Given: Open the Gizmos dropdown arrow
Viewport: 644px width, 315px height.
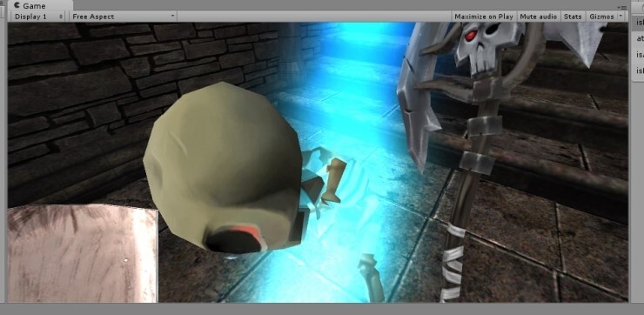Looking at the screenshot, I should (x=621, y=16).
